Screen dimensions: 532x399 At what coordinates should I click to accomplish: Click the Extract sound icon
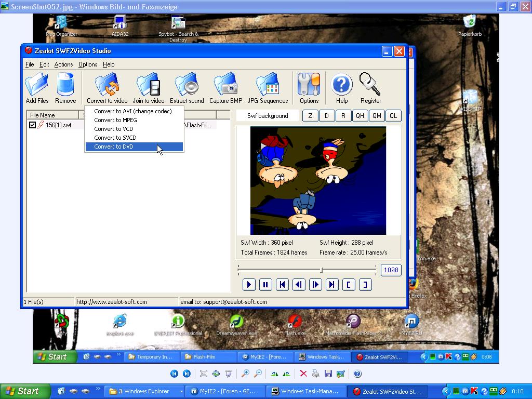click(187, 84)
